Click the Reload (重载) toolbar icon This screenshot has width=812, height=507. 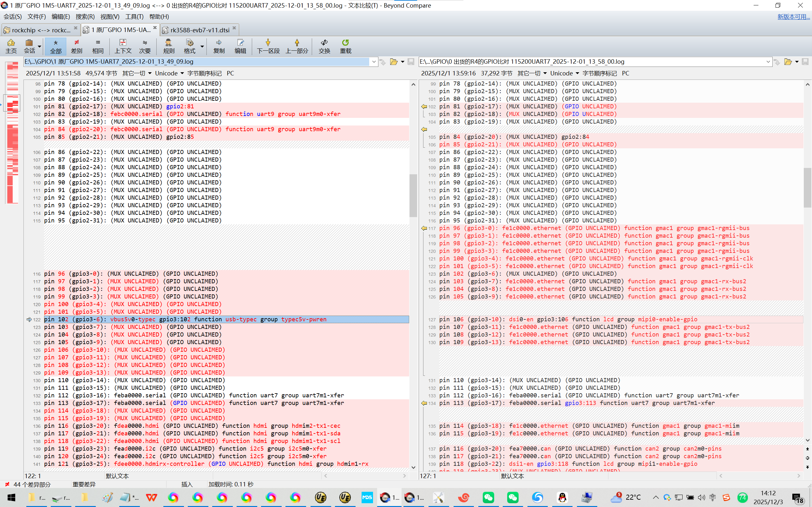[345, 46]
